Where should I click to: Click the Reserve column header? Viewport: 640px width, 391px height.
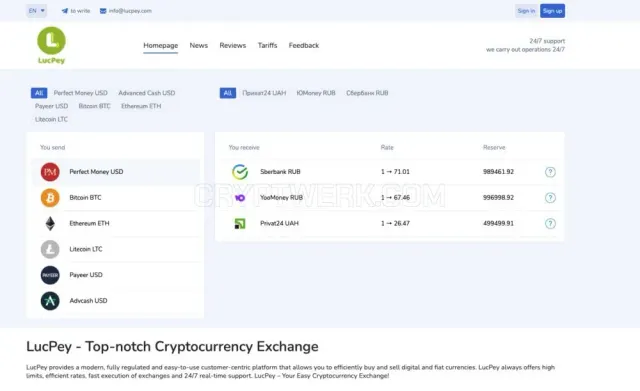494,147
